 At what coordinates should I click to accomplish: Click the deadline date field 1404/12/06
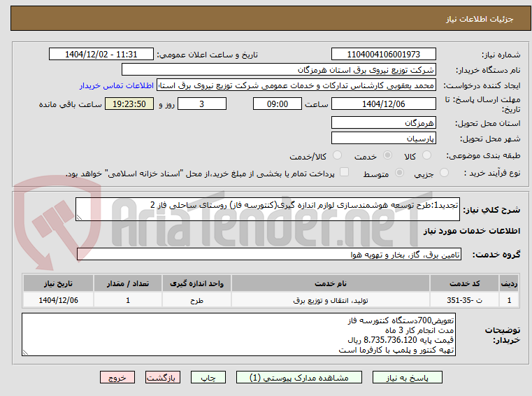tap(383, 104)
